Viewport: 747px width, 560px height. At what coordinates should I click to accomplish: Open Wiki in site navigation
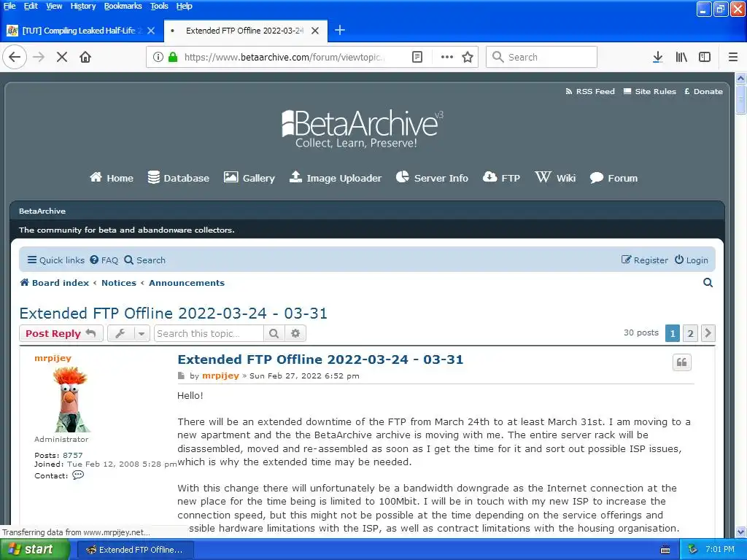[555, 178]
